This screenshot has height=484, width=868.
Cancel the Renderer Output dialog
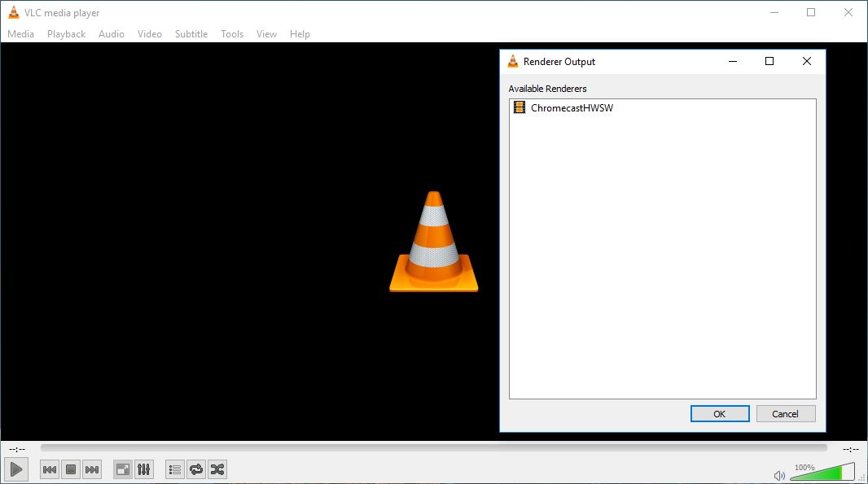coord(785,413)
